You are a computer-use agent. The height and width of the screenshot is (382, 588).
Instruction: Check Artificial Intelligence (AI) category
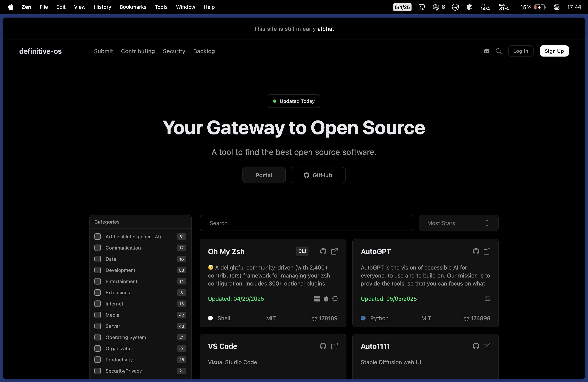pyautogui.click(x=98, y=236)
